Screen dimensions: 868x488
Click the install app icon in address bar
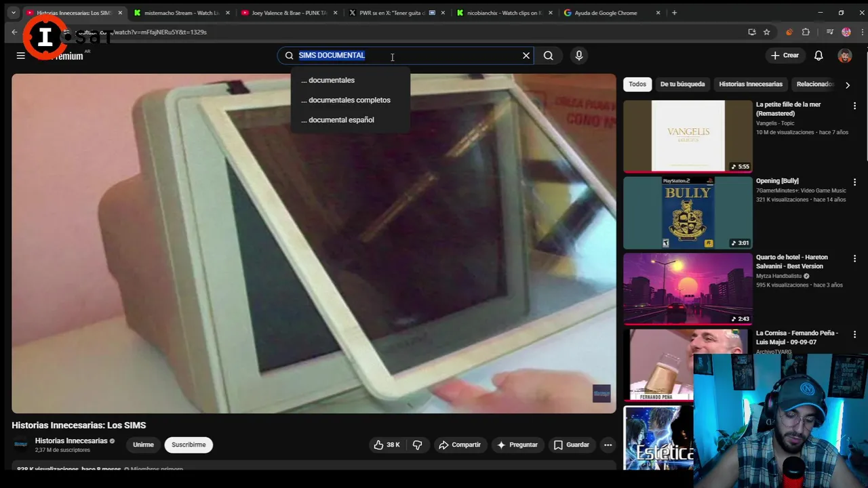coord(752,32)
